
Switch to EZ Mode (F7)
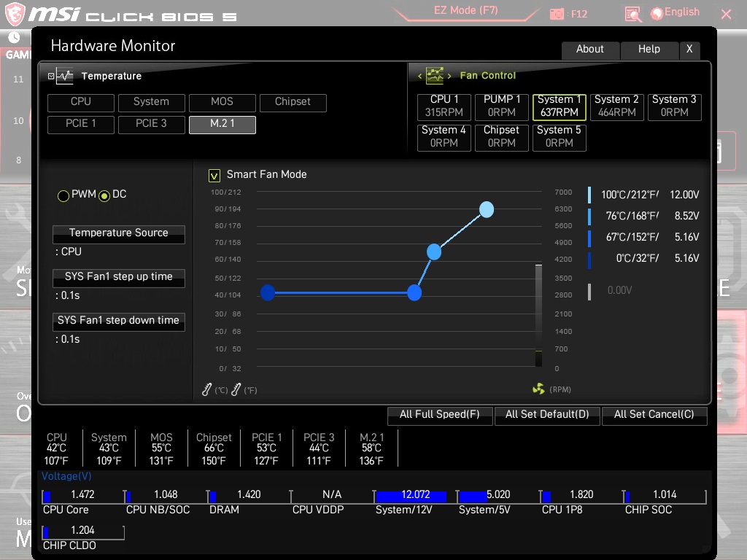466,10
